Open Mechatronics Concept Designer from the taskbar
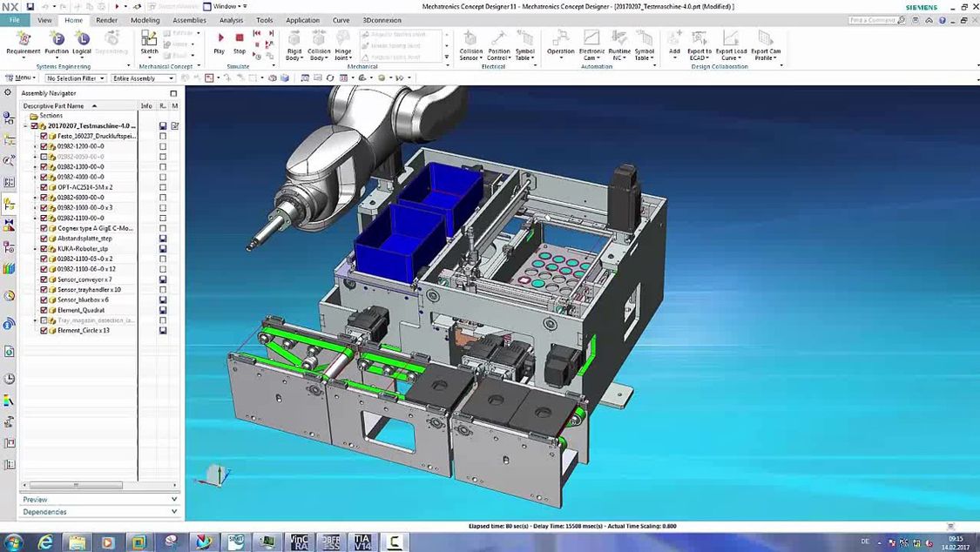The height and width of the screenshot is (552, 980). coord(394,541)
